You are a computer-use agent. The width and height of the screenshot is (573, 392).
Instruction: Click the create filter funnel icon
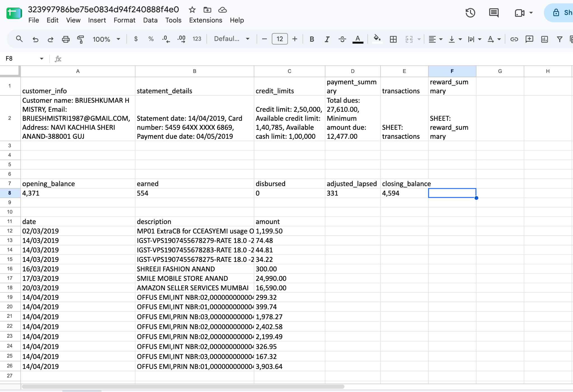[559, 39]
